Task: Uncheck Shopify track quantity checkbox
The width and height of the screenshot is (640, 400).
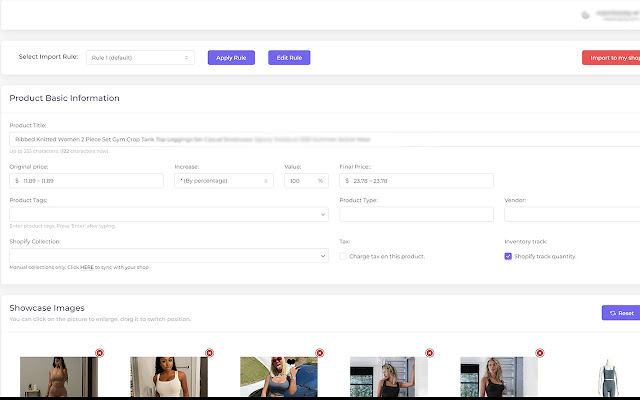Action: coord(508,256)
